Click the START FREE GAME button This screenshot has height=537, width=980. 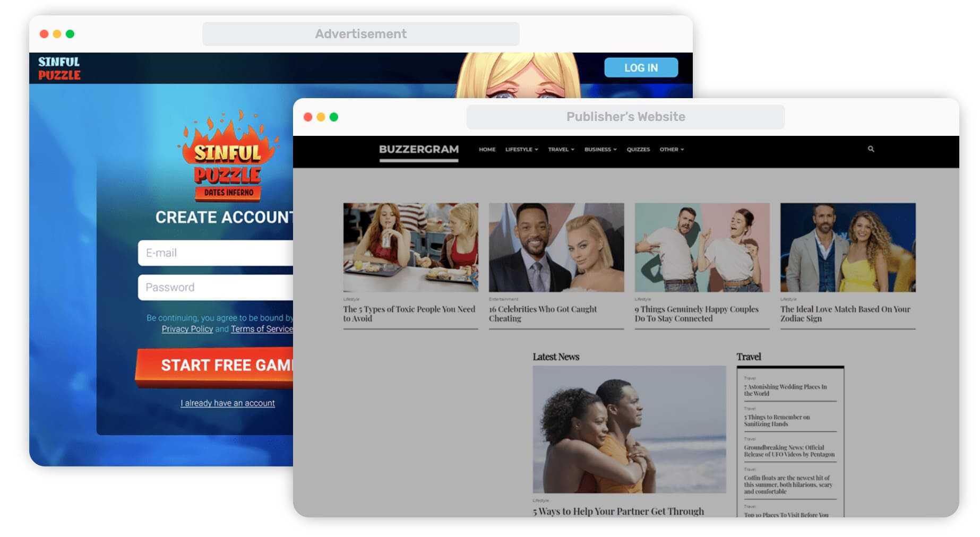click(214, 366)
